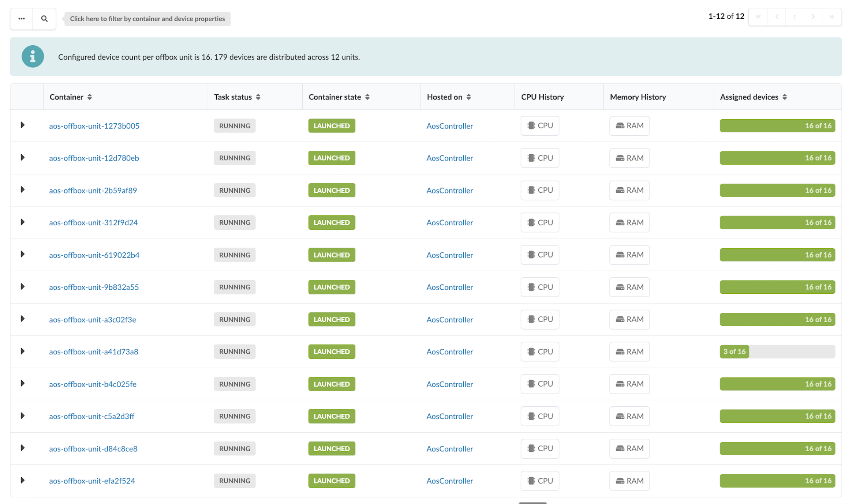
Task: Open container aos-offbox-unit-d84c8ce8 link
Action: click(x=93, y=449)
